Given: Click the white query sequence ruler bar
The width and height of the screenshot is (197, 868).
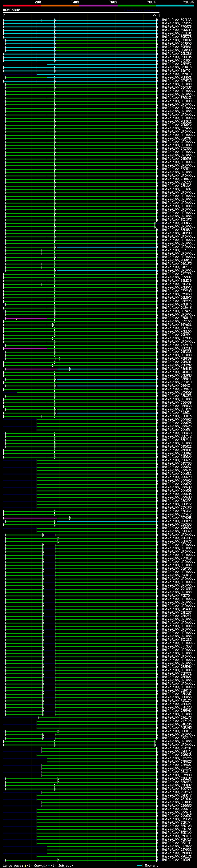Looking at the screenshot, I should [x=81, y=13].
